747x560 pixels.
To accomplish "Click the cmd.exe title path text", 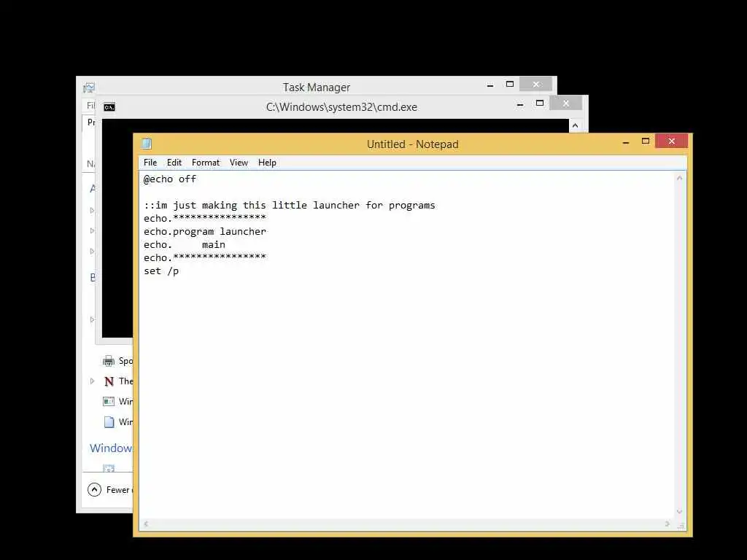I will pyautogui.click(x=341, y=107).
